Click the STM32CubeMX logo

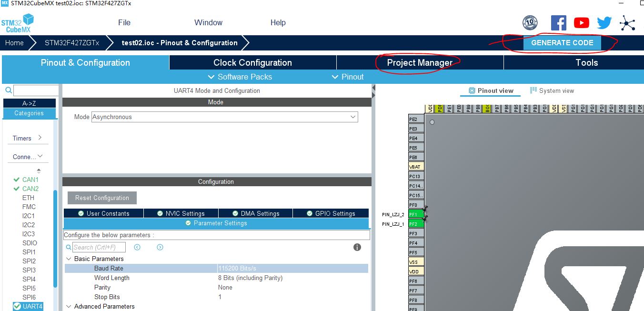(x=18, y=23)
